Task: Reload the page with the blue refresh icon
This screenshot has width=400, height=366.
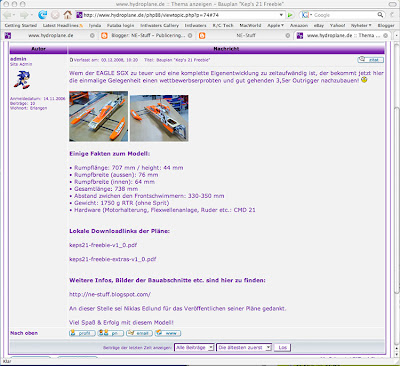Action: tap(42, 15)
